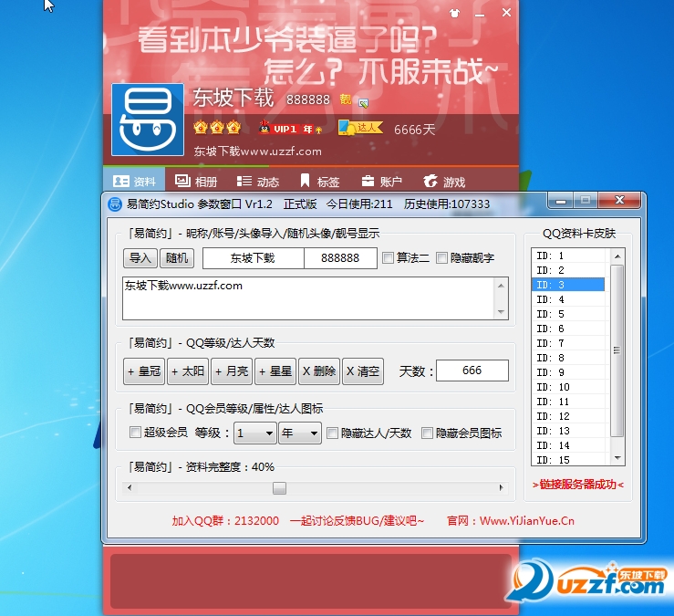Screen dimensions: 674x616
Task: Click the X 删除 button
Action: [x=319, y=371]
